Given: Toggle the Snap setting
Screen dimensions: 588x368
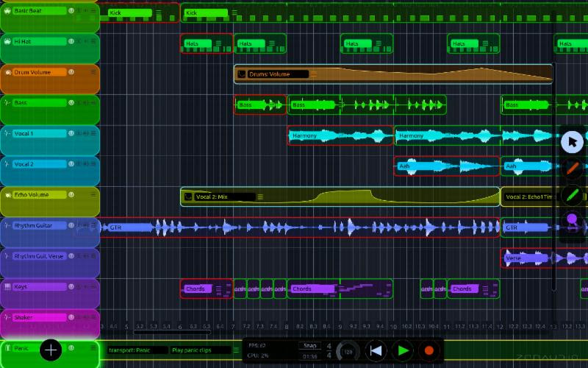Looking at the screenshot, I should click(x=309, y=345).
